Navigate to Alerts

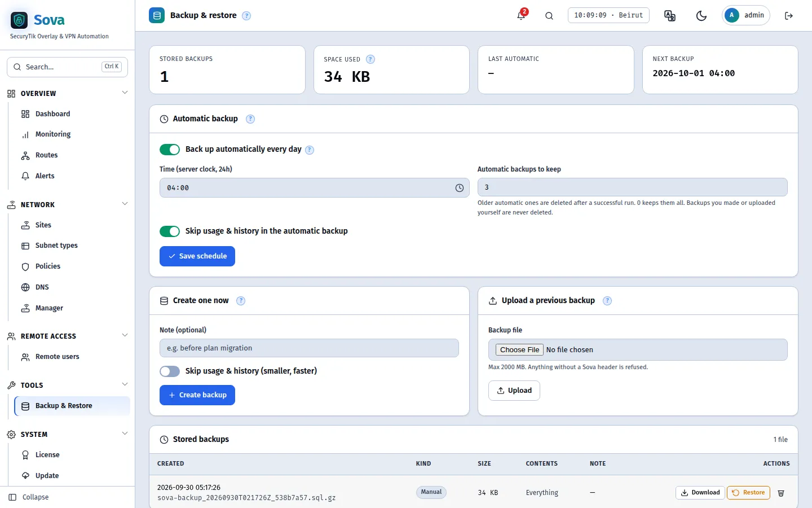tap(72, 176)
